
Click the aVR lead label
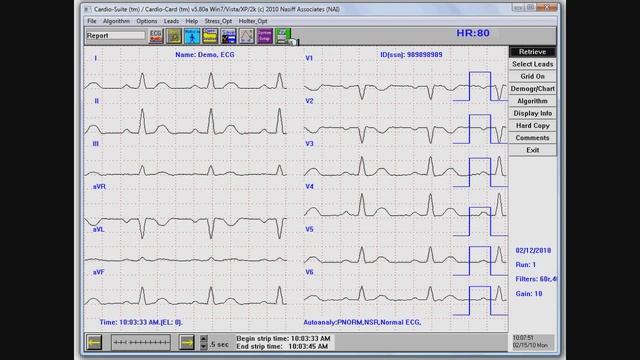pyautogui.click(x=99, y=187)
